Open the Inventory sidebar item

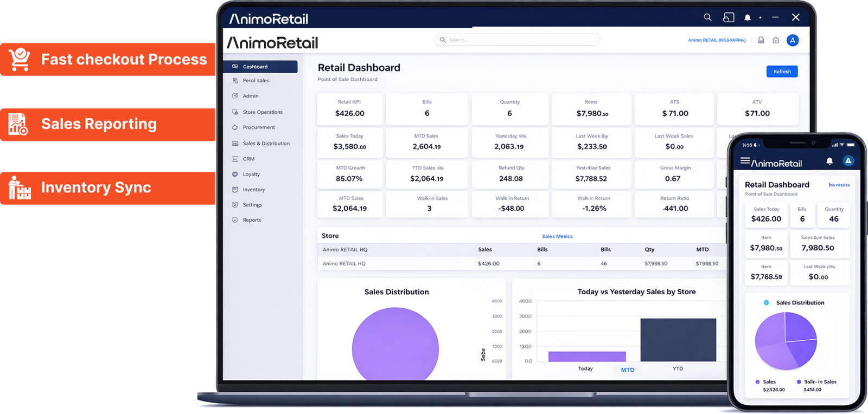click(254, 190)
